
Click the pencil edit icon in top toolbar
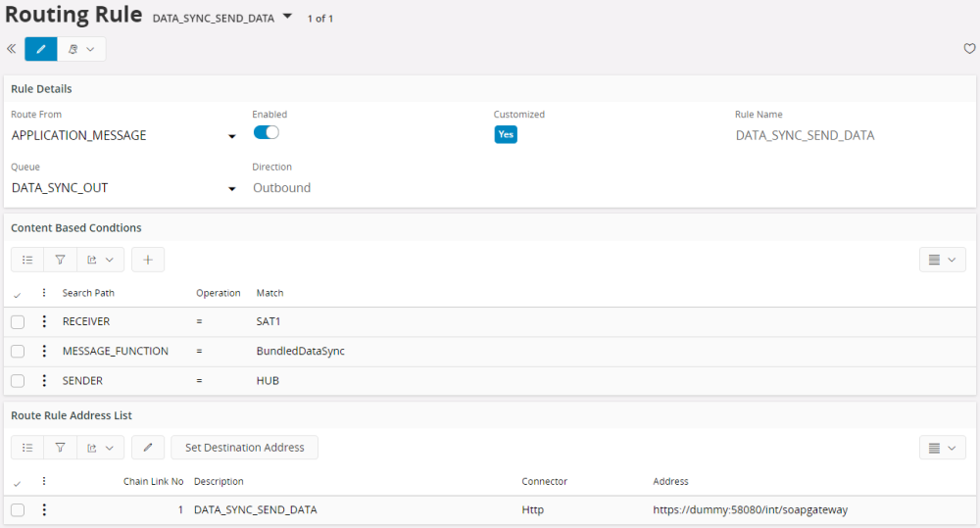(x=41, y=49)
